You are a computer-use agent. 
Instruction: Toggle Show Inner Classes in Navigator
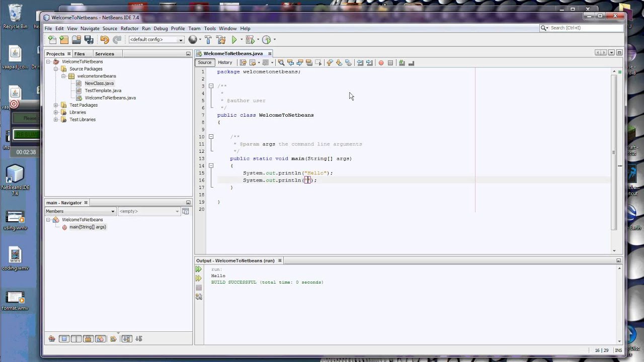[100, 339]
